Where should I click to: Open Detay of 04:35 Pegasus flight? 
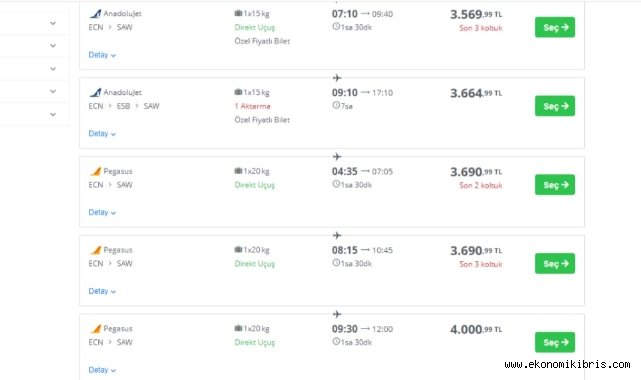coord(102,212)
